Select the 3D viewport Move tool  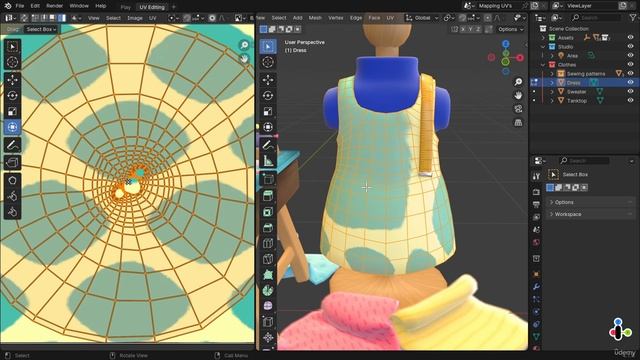(268, 80)
